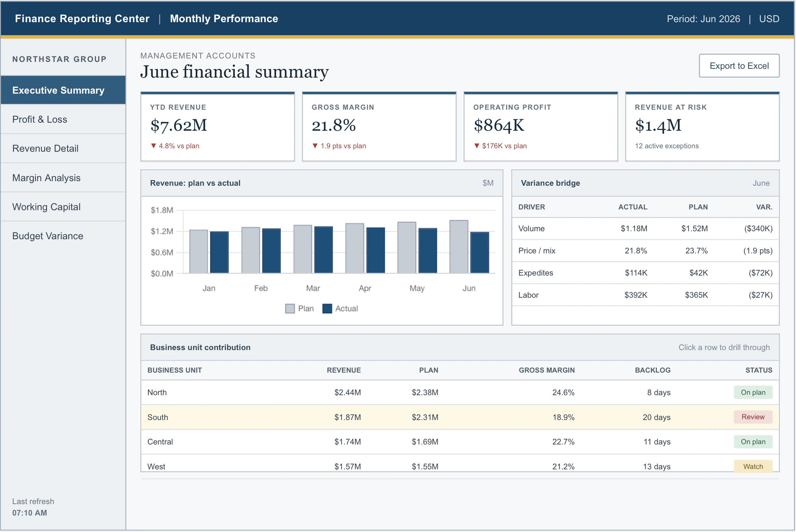Drill through the South business unit row
Viewport: 796px width, 532px height.
tap(460, 417)
